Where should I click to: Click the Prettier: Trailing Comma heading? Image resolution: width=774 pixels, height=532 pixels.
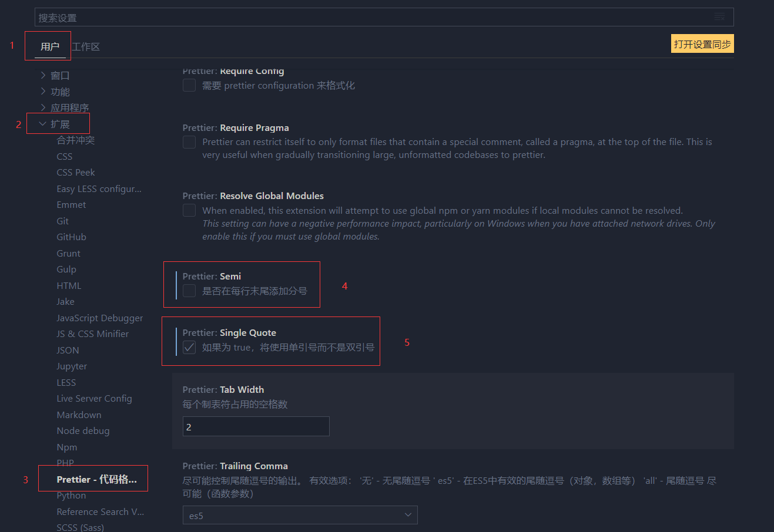click(235, 466)
